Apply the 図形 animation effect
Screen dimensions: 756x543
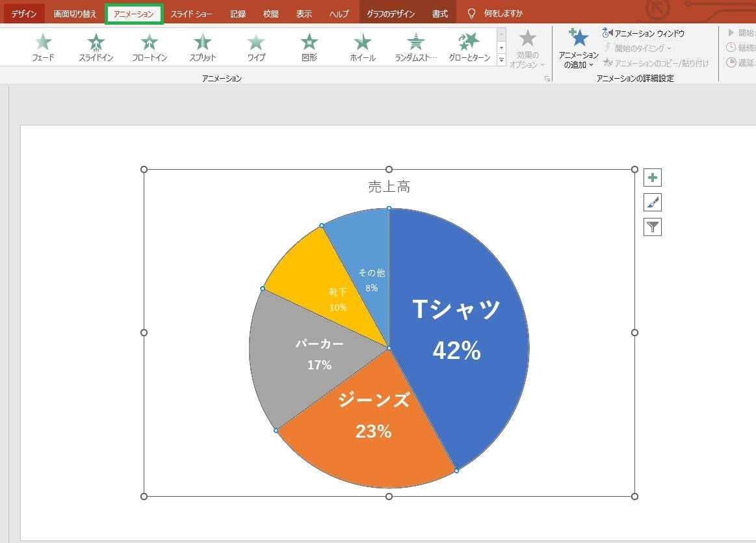[309, 47]
